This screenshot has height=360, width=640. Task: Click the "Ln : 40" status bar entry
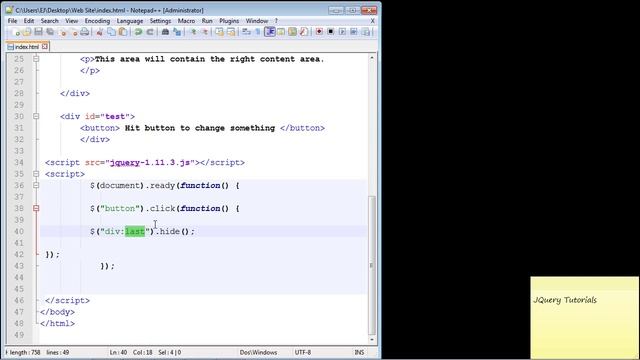click(x=118, y=352)
